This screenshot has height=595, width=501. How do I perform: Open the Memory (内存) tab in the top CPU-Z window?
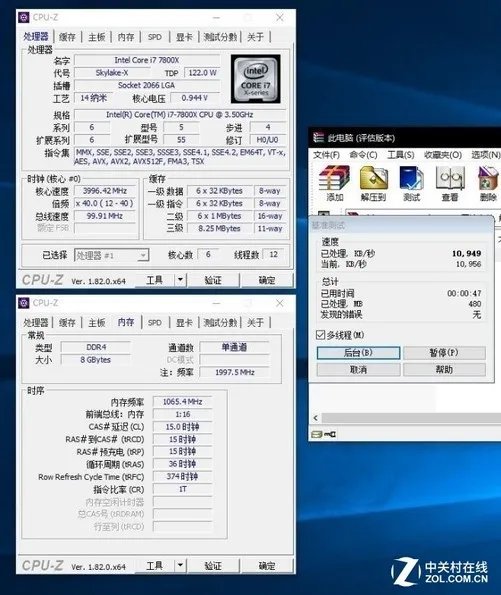pyautogui.click(x=126, y=37)
